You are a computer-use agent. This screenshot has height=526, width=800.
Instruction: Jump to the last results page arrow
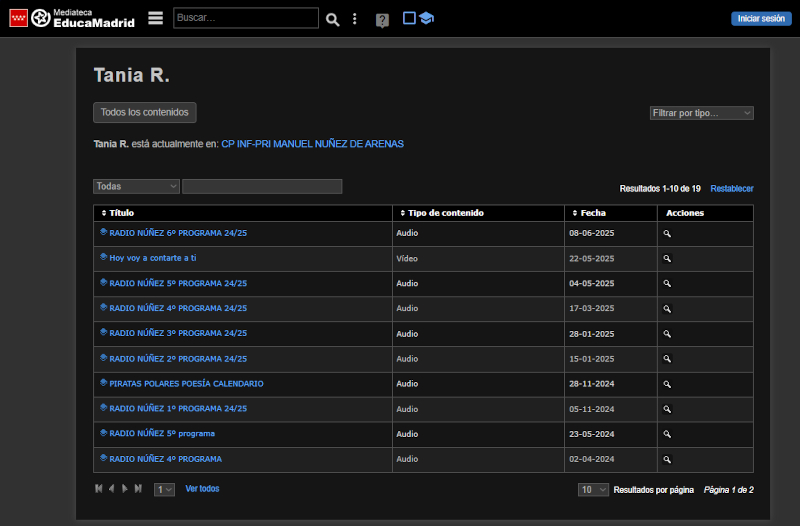coord(138,488)
